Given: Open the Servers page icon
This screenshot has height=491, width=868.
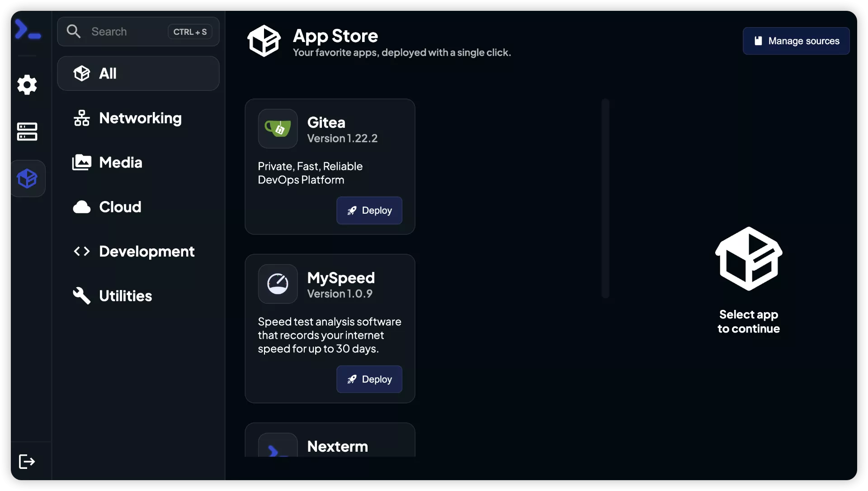Looking at the screenshot, I should [x=27, y=131].
